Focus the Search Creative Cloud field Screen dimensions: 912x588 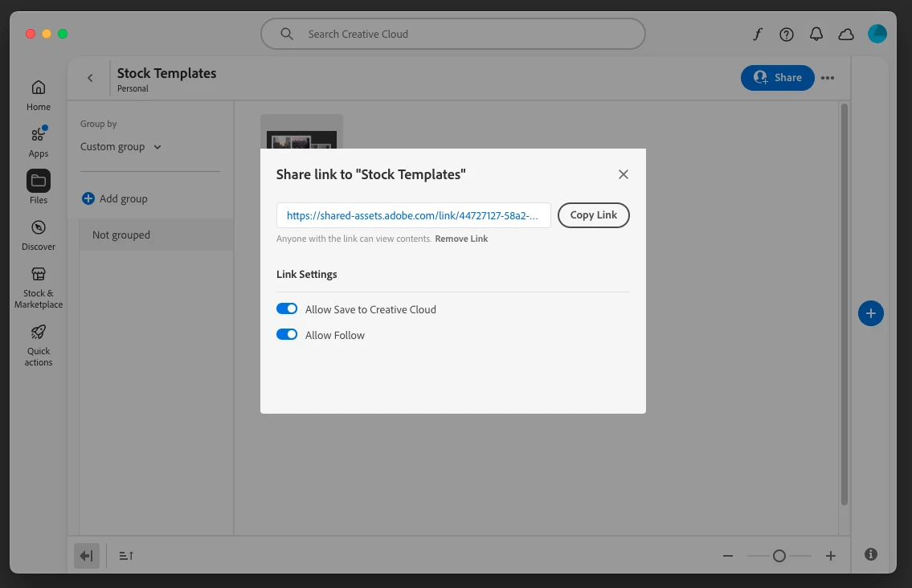[452, 34]
